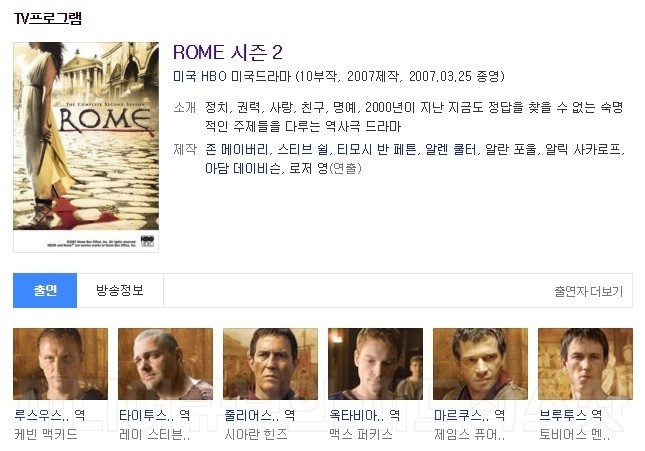The width and height of the screenshot is (645, 451).
Task: Click producer link 존 메이버리
Action: (237, 149)
